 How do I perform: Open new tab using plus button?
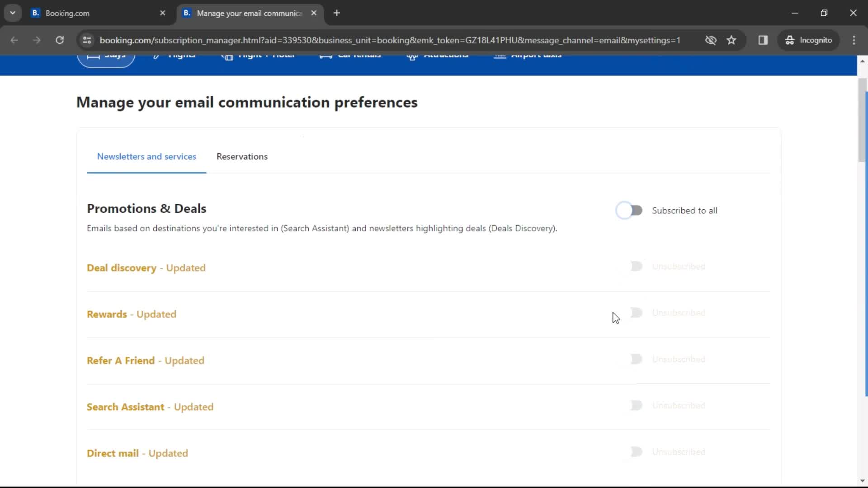[x=336, y=13]
